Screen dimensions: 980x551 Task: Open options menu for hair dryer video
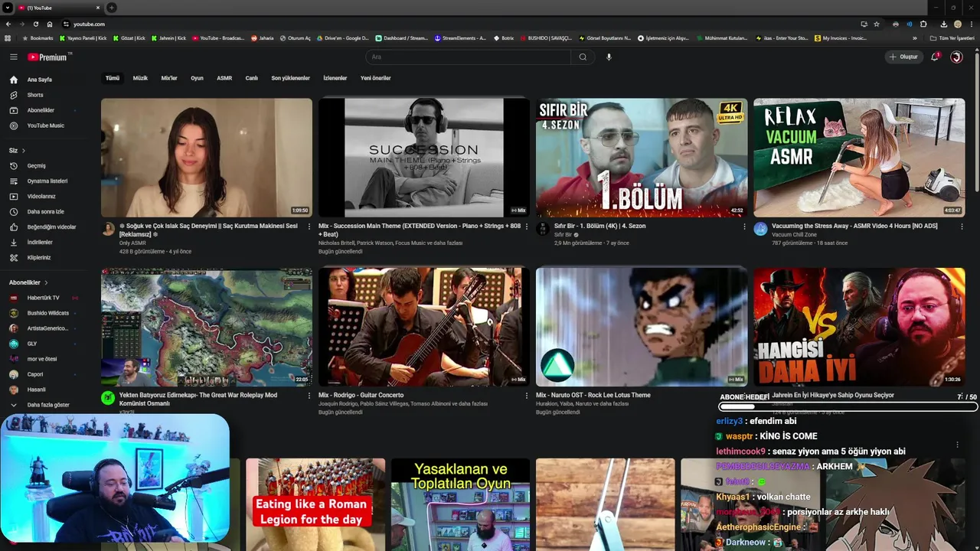pyautogui.click(x=309, y=227)
